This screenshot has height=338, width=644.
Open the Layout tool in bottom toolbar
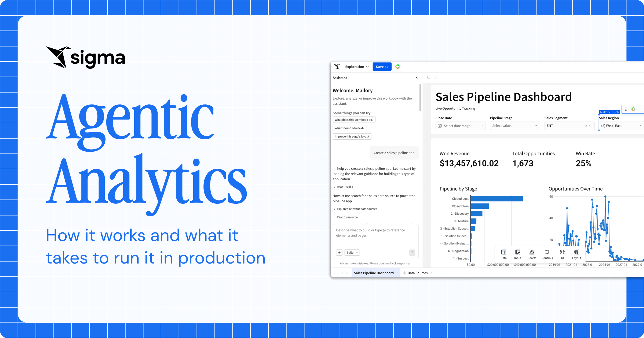coord(577,254)
